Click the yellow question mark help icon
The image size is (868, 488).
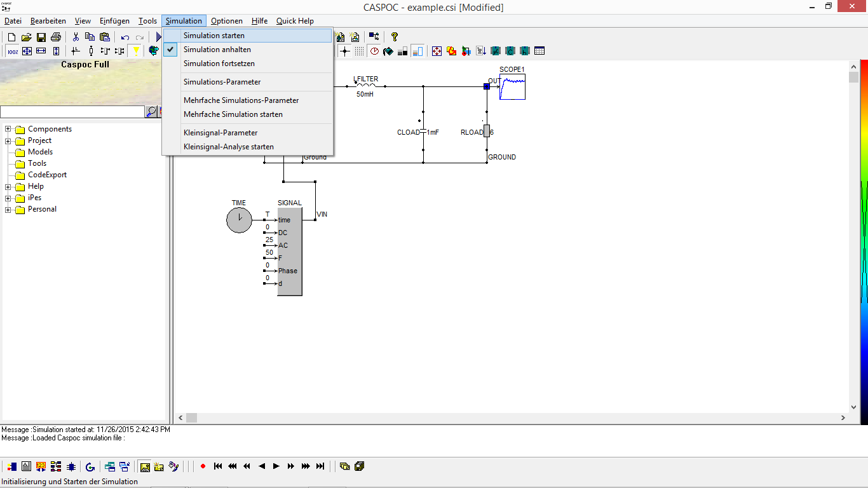[x=395, y=37]
